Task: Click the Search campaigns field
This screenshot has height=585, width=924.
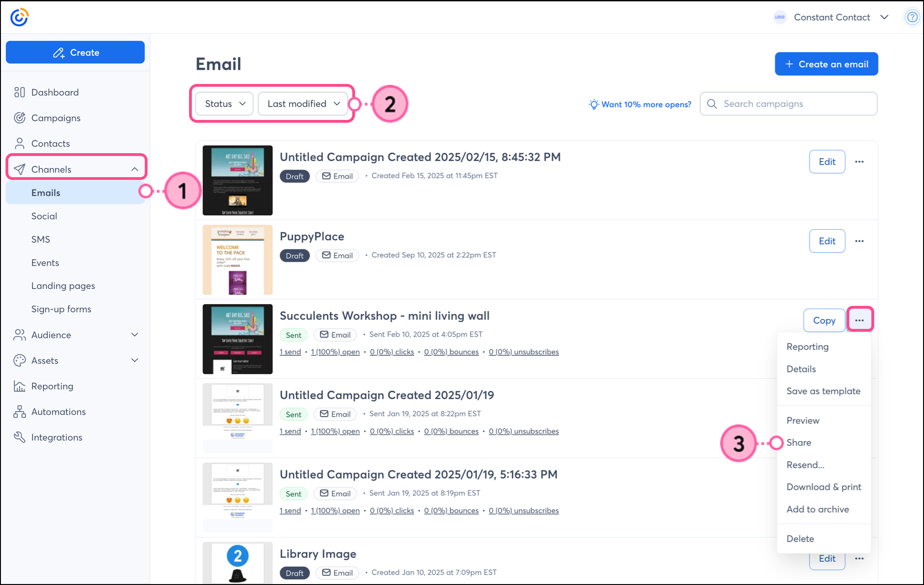Action: 793,104
